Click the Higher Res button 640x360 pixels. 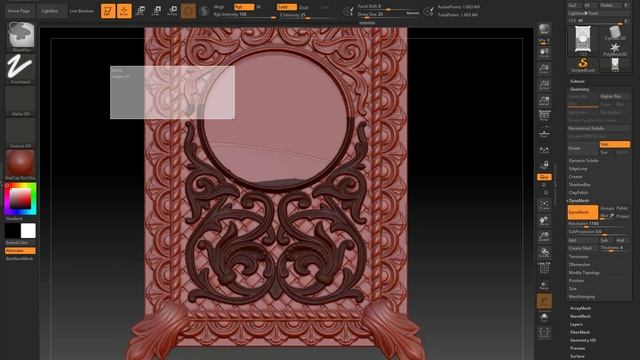click(614, 96)
